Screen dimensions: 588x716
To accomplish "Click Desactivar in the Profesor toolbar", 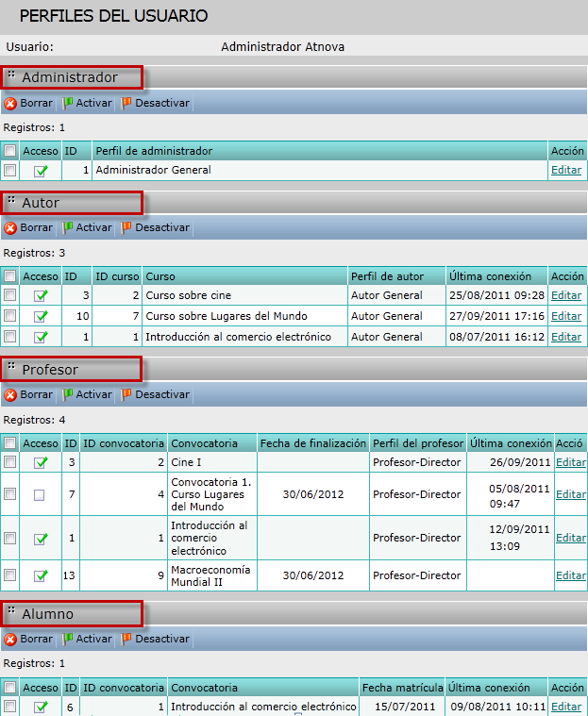I will [x=156, y=394].
